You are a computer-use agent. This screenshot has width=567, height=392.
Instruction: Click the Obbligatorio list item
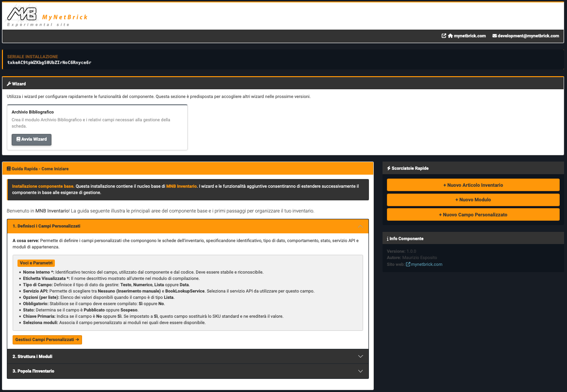pos(94,304)
